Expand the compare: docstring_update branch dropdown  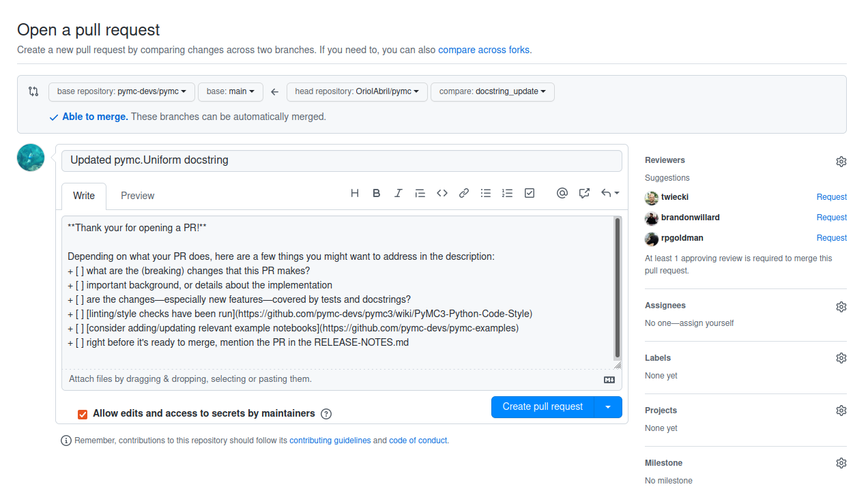[492, 91]
